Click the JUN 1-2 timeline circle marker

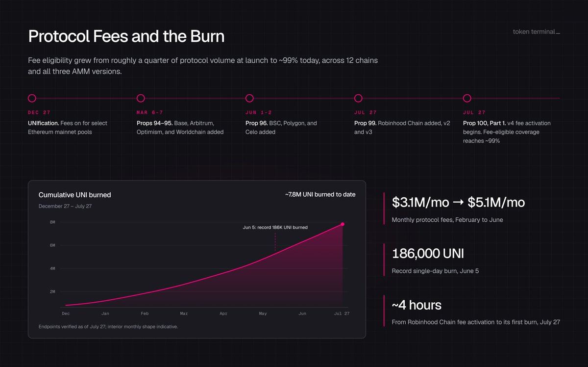coord(249,98)
